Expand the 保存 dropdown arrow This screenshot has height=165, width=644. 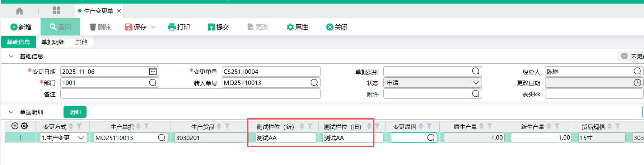[153, 27]
